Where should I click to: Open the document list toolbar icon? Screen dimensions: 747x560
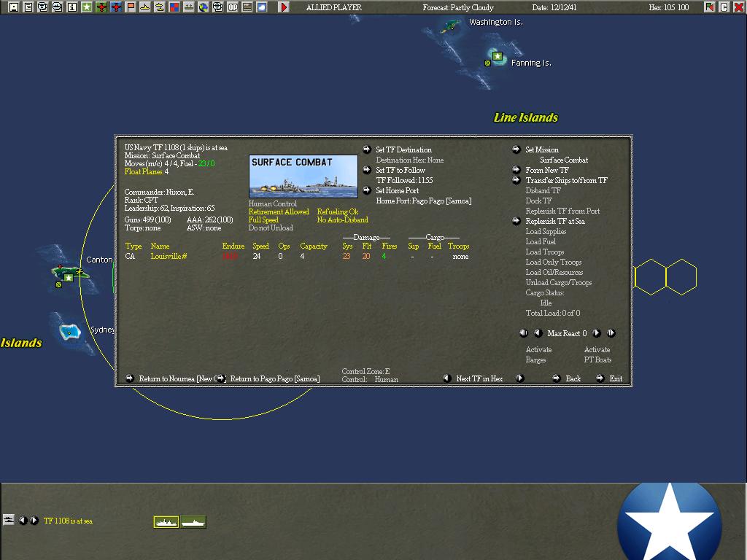28,7
